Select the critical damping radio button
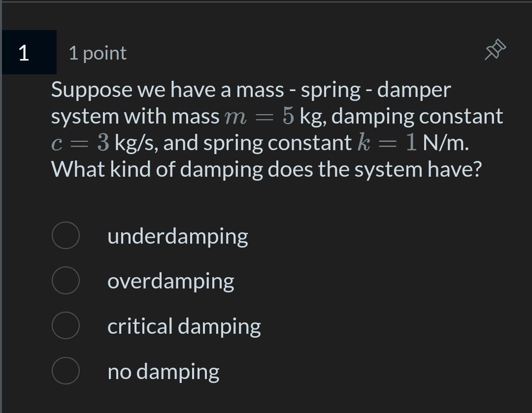 coord(65,325)
